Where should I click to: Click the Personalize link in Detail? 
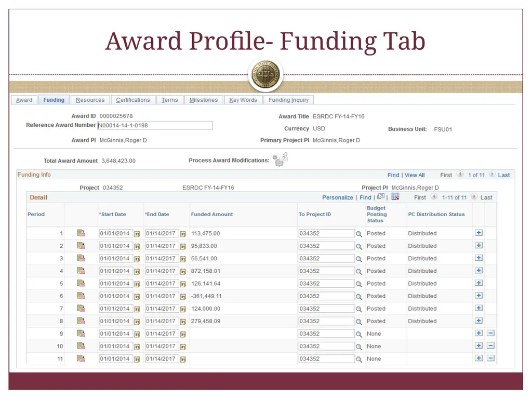pyautogui.click(x=338, y=197)
